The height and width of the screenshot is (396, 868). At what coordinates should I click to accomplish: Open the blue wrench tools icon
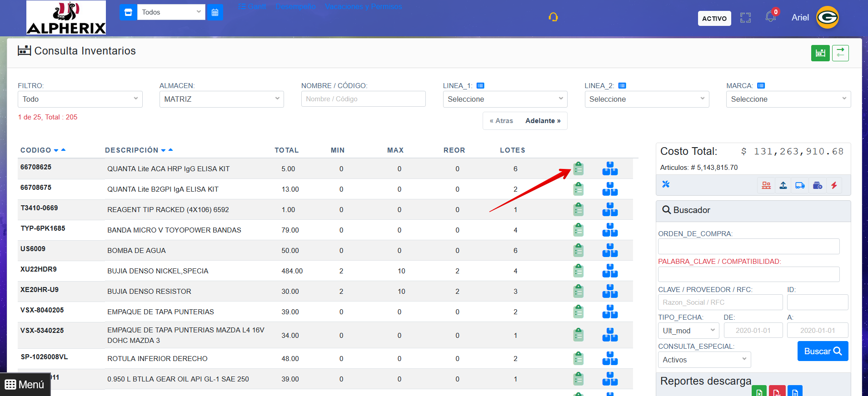666,184
